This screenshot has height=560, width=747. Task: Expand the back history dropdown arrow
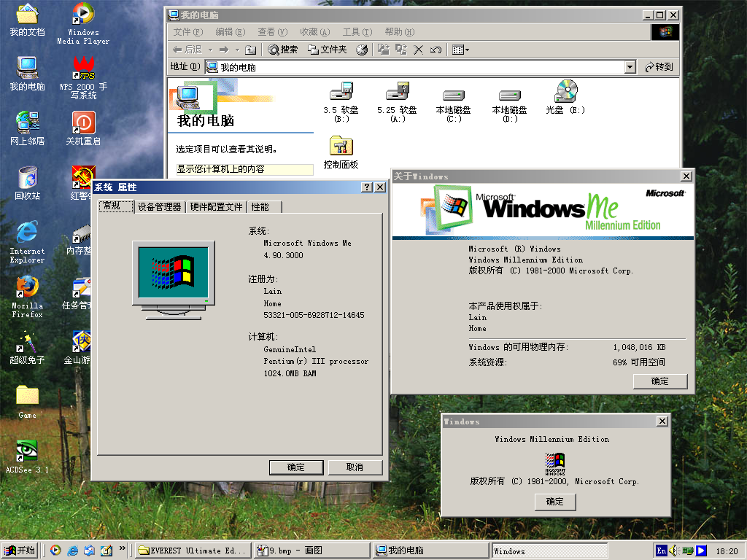click(211, 50)
